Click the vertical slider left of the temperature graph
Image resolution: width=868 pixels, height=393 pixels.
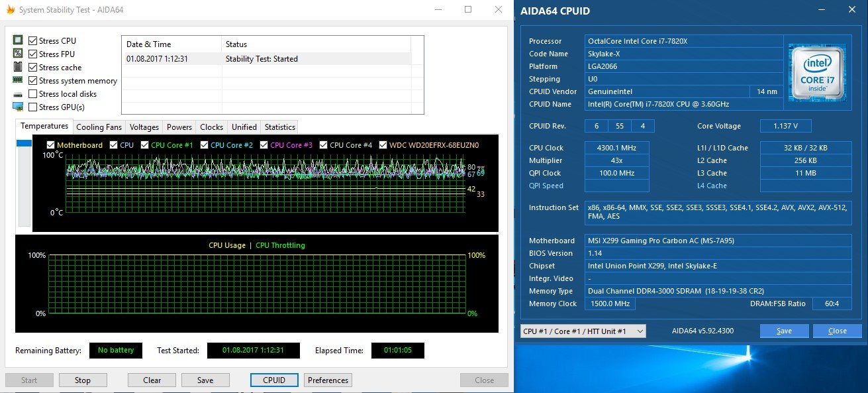pos(24,183)
